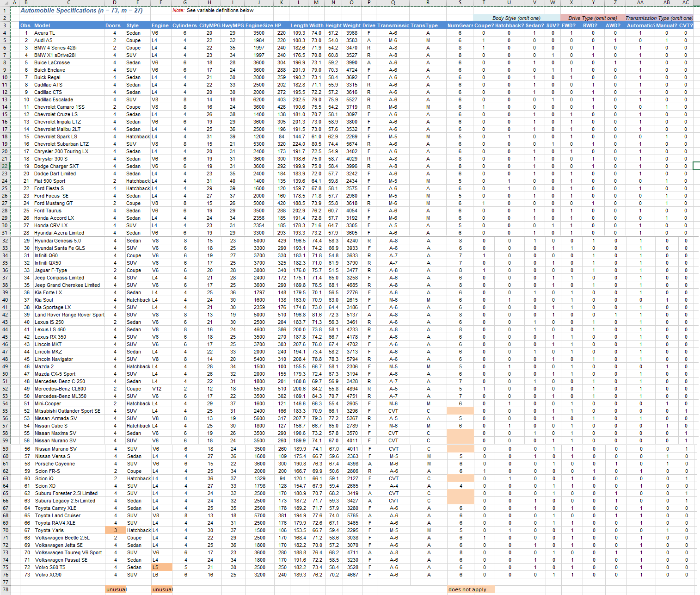The image size is (700, 595).
Task: Click the 'RWD?' header cell
Action: 593,25
